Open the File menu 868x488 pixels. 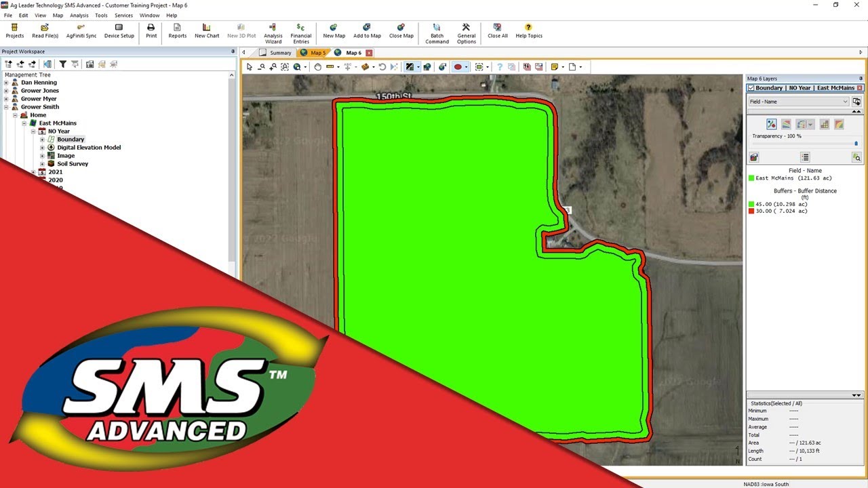8,15
